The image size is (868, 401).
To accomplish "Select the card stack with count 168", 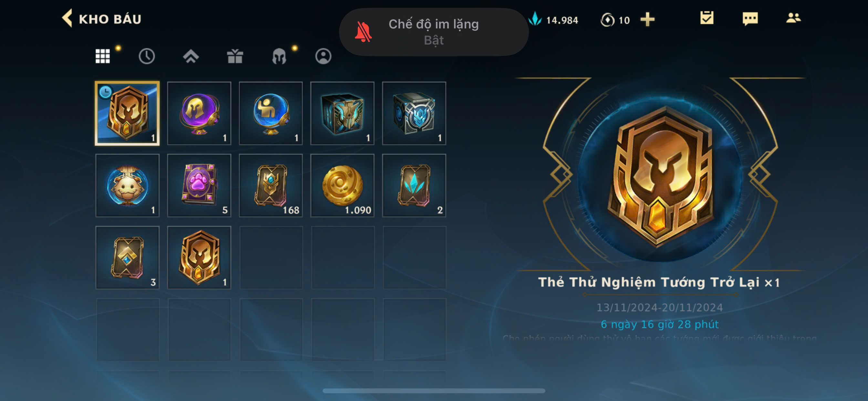I will coord(271,186).
